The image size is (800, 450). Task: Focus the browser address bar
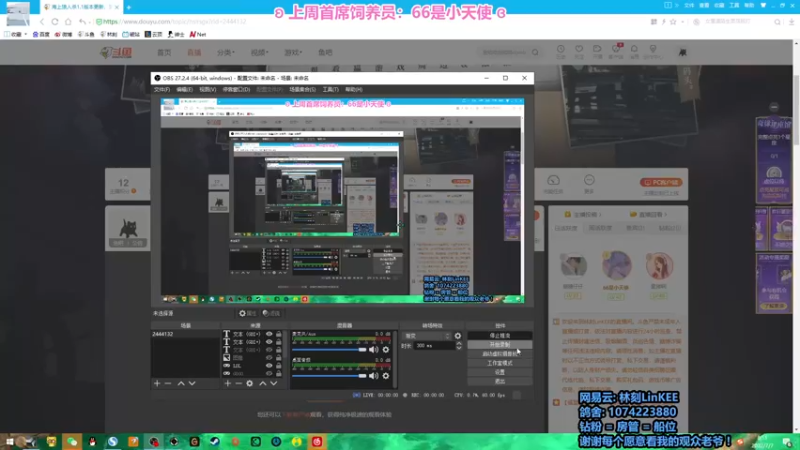coord(367,21)
